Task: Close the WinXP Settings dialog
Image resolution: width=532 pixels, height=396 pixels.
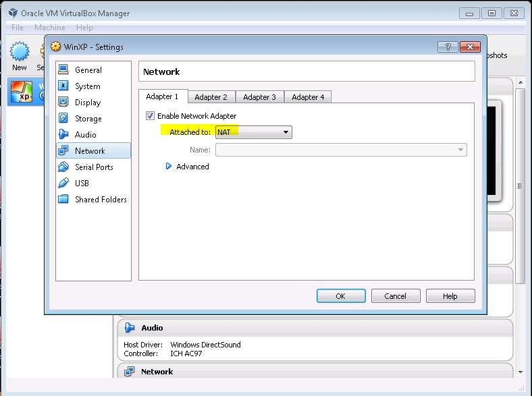Action: (470, 47)
